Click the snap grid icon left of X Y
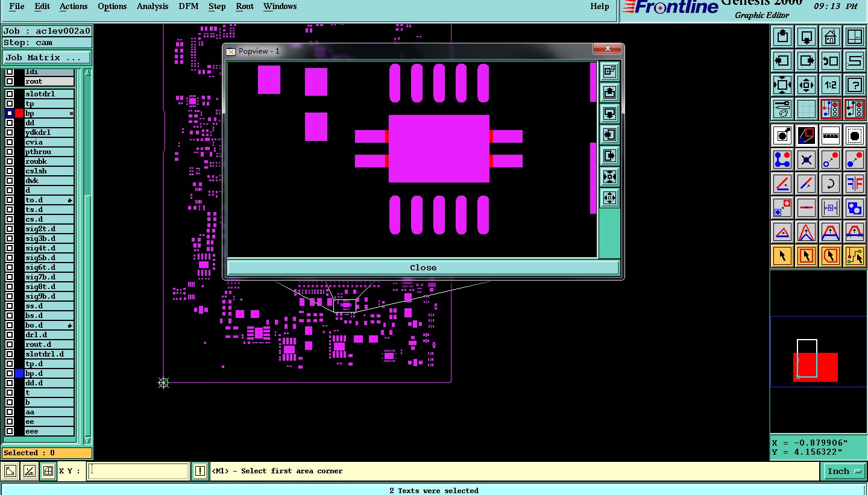This screenshot has height=495, width=868. click(48, 471)
